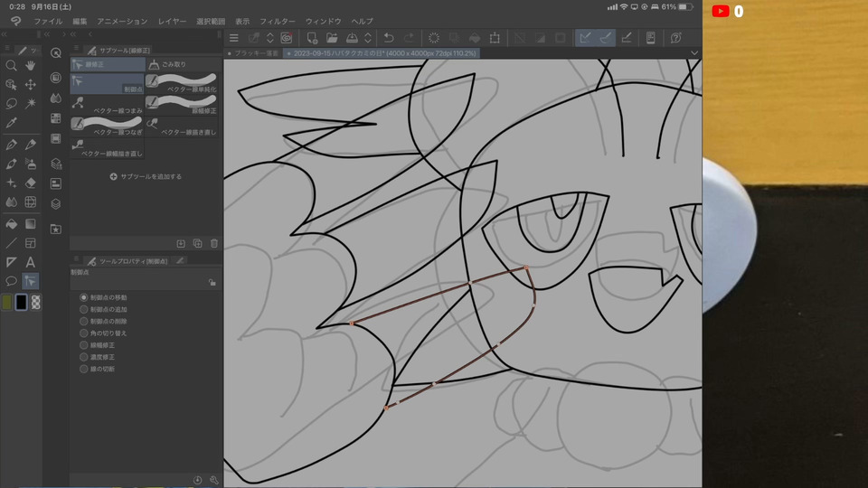Screen dimensions: 868x488
Task: Switch to the ブラッキー canvas tab
Action: pyautogui.click(x=254, y=53)
